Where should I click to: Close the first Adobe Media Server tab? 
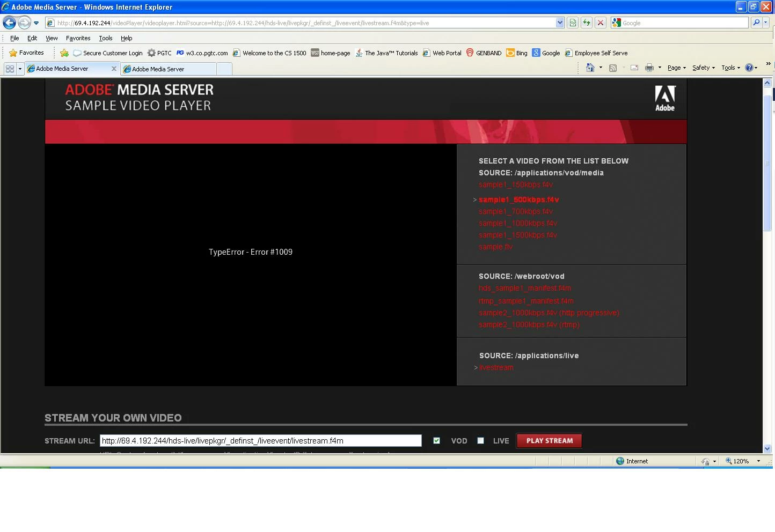[x=114, y=69]
